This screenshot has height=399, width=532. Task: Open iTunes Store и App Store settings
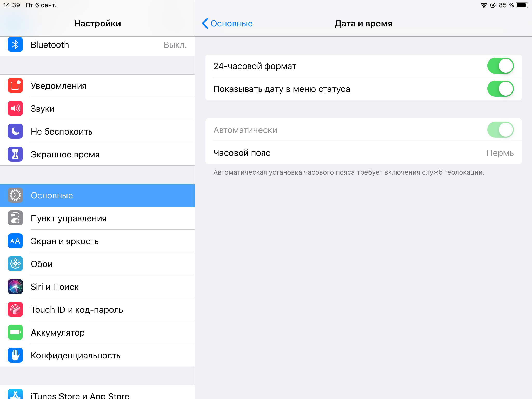[x=97, y=392]
